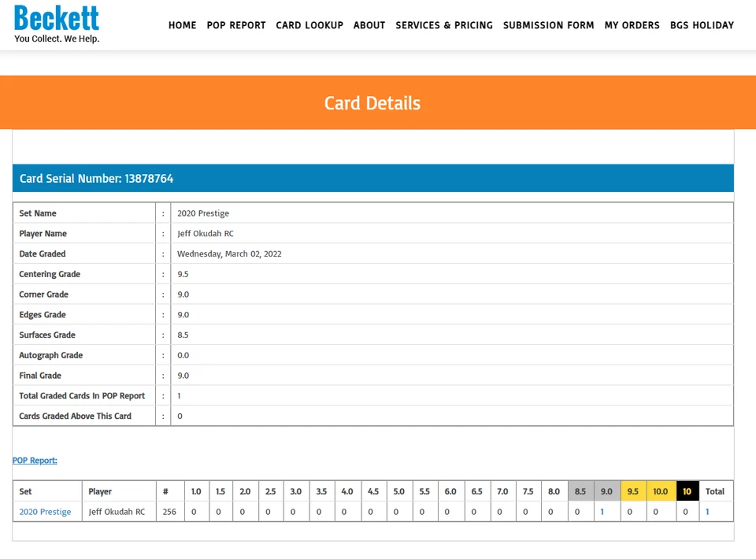Select the Set Name value '2020 Prestige'
The image size is (756, 559).
(203, 213)
